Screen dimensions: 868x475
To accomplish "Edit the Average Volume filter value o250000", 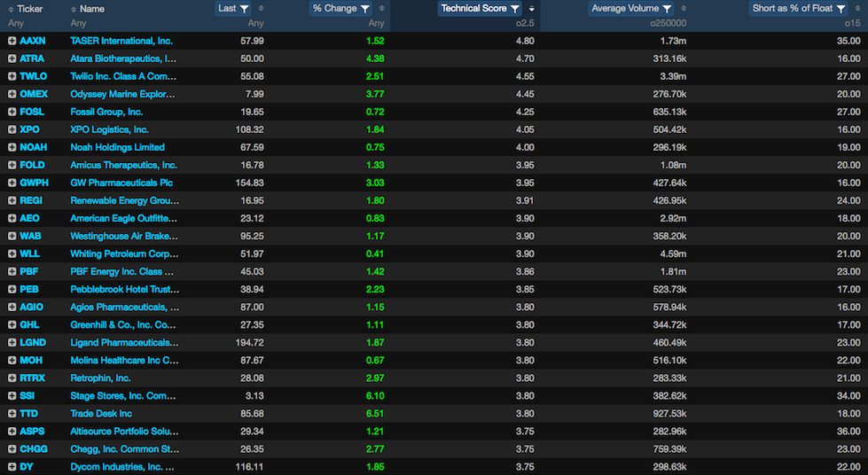I will (669, 23).
